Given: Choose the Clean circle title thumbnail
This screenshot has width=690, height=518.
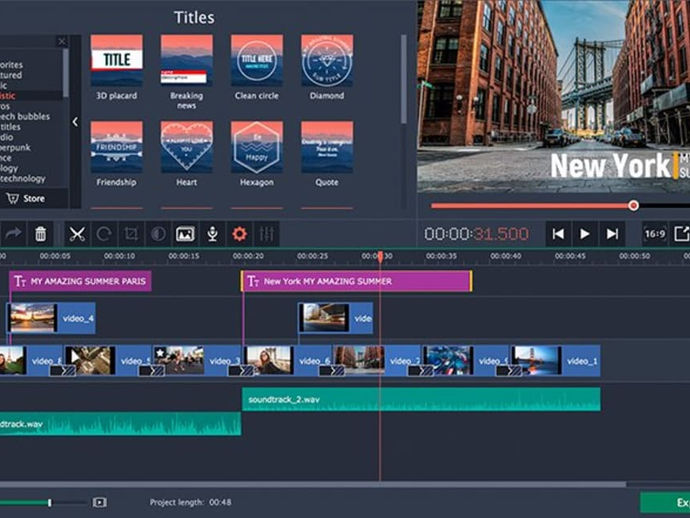Looking at the screenshot, I should pyautogui.click(x=257, y=60).
